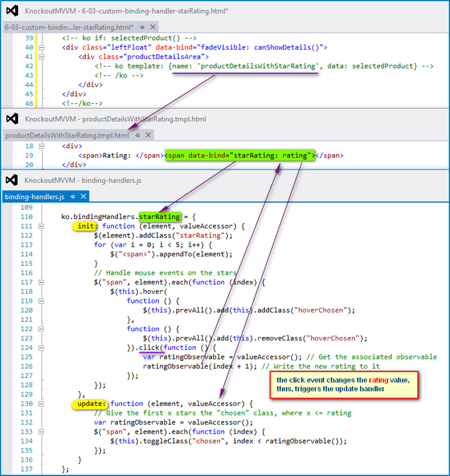Viewport: 450px width, 476px height.
Task: Select the binding-handlers.js tab
Action: click(x=35, y=197)
